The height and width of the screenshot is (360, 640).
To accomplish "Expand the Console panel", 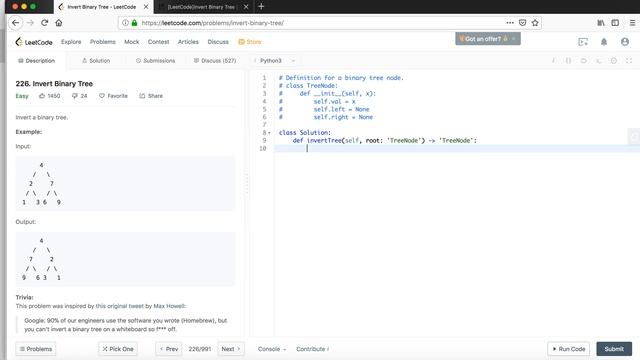I will click(x=272, y=349).
